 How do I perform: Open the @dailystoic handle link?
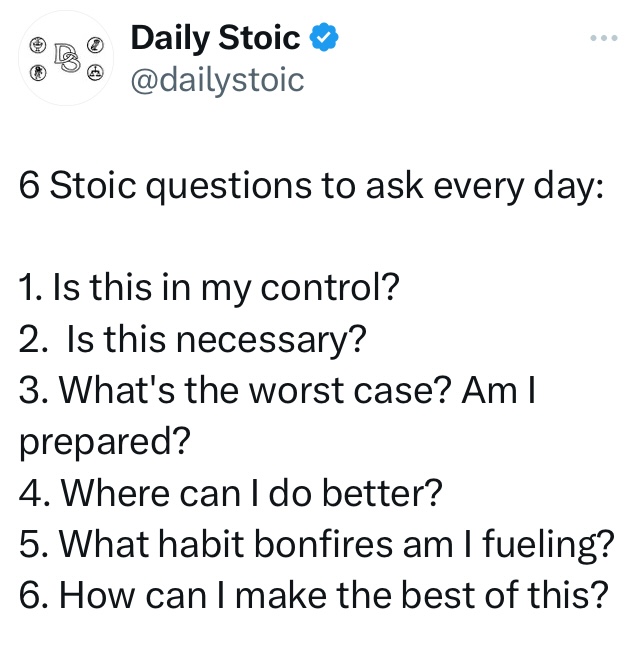[217, 80]
